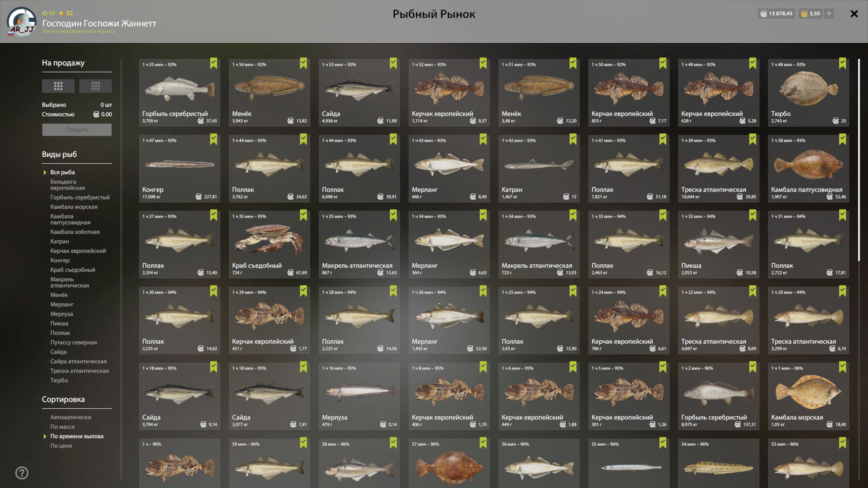The height and width of the screenshot is (488, 868).
Task: Open the help question mark icon
Action: [22, 473]
